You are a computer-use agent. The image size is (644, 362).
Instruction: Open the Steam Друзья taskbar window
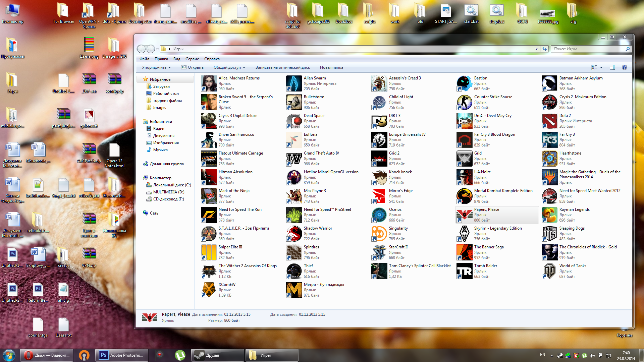tap(218, 355)
